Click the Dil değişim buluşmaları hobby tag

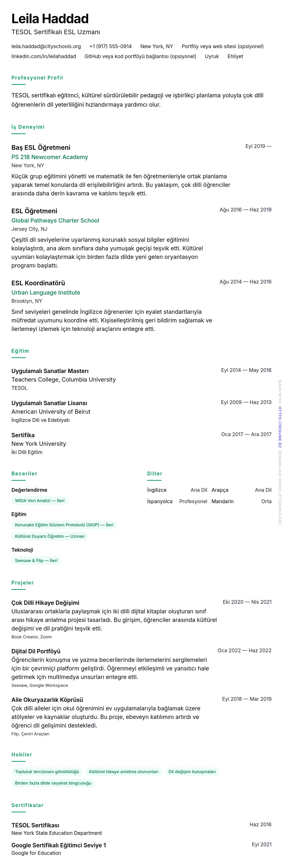pyautogui.click(x=192, y=772)
